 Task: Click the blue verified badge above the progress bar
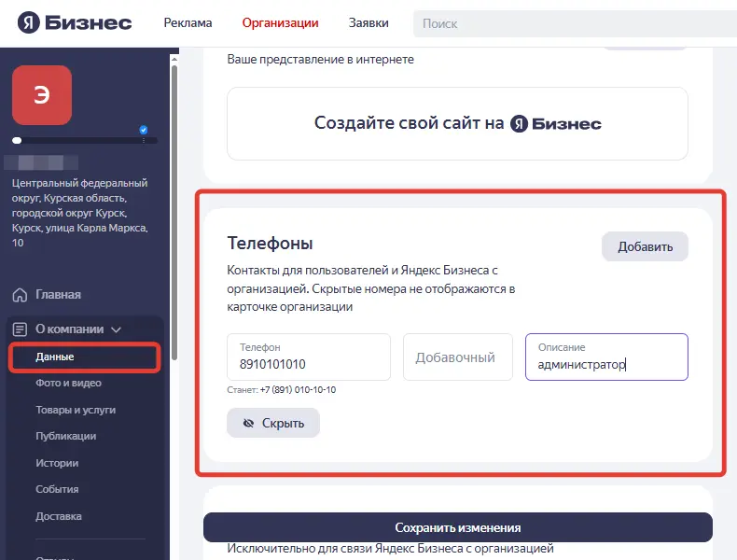(x=144, y=130)
